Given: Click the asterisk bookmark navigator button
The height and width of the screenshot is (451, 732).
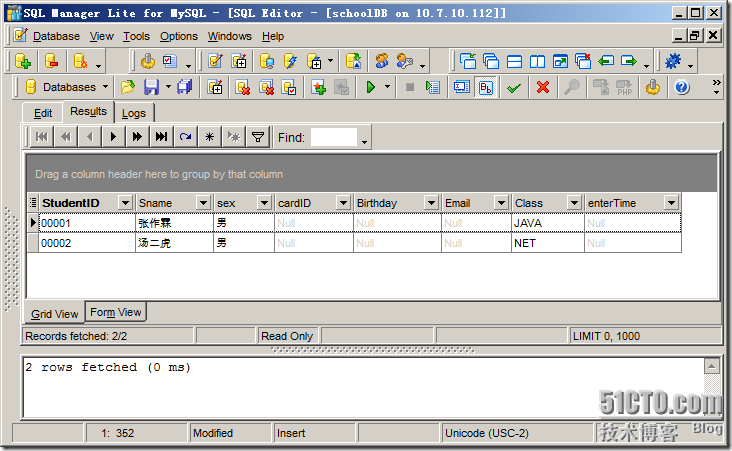Looking at the screenshot, I should pyautogui.click(x=210, y=137).
